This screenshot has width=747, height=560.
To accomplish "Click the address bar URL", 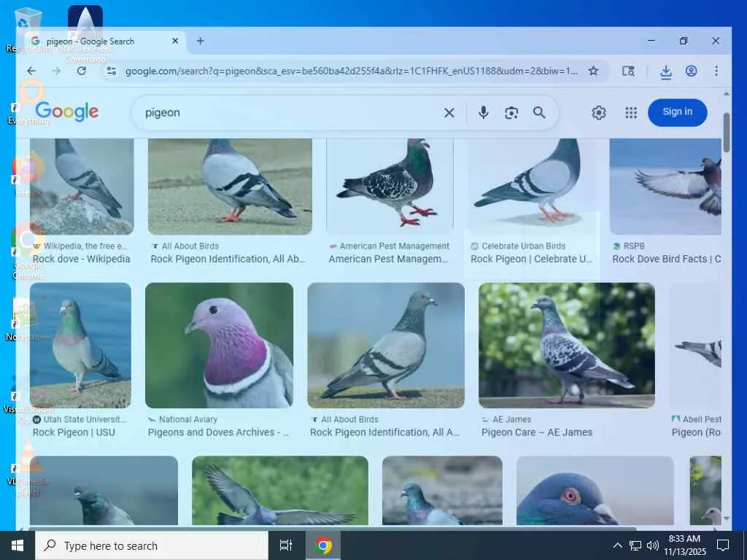I will 351,71.
